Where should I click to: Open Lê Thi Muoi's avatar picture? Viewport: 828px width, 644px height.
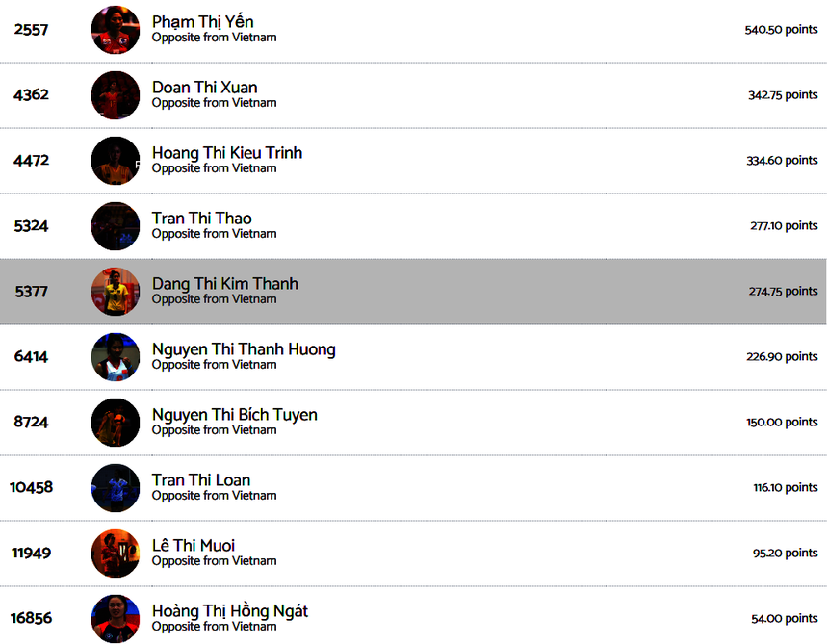(116, 554)
